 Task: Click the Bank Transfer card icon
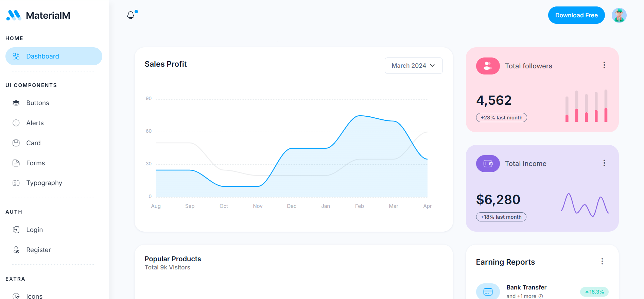pos(488,292)
